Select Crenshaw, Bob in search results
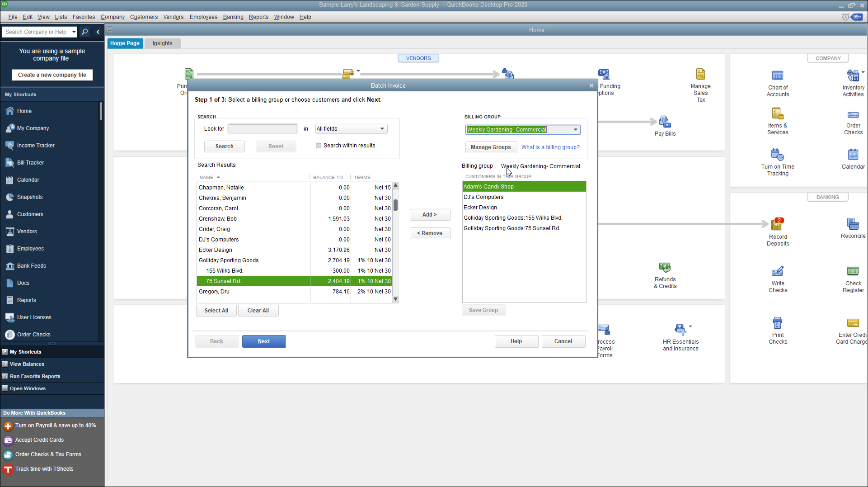 [x=294, y=219]
